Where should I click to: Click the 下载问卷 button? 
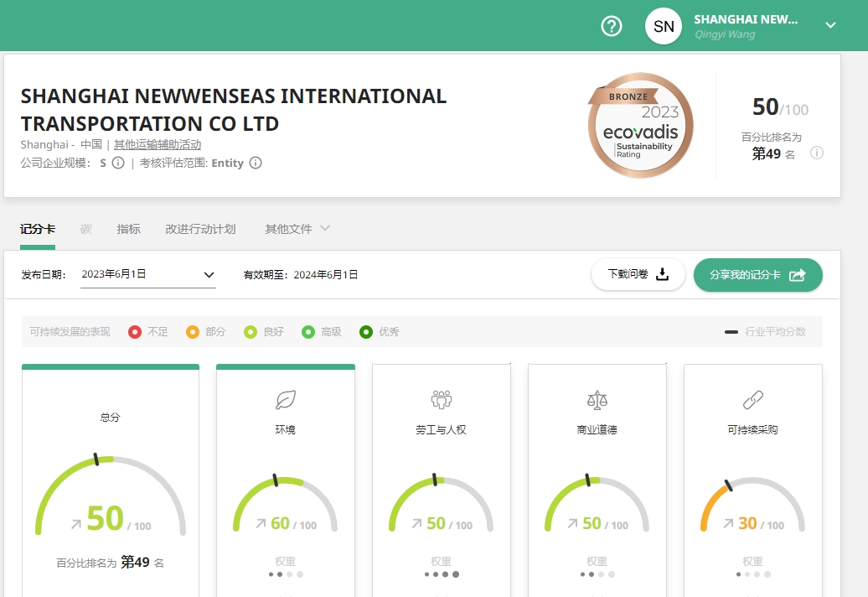pyautogui.click(x=638, y=275)
